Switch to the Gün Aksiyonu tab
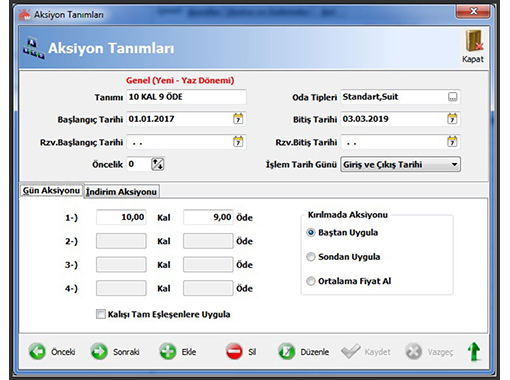 coord(51,190)
